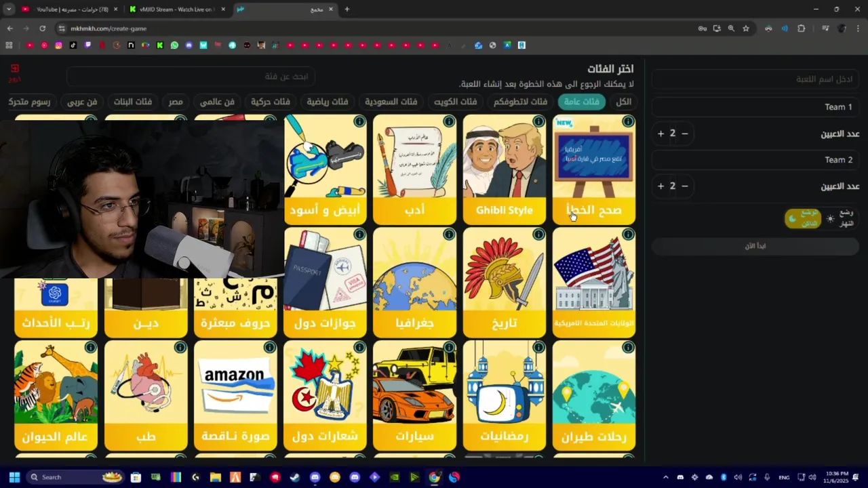
Task: Open info icon on أبيض و أسود card
Action: (x=359, y=121)
